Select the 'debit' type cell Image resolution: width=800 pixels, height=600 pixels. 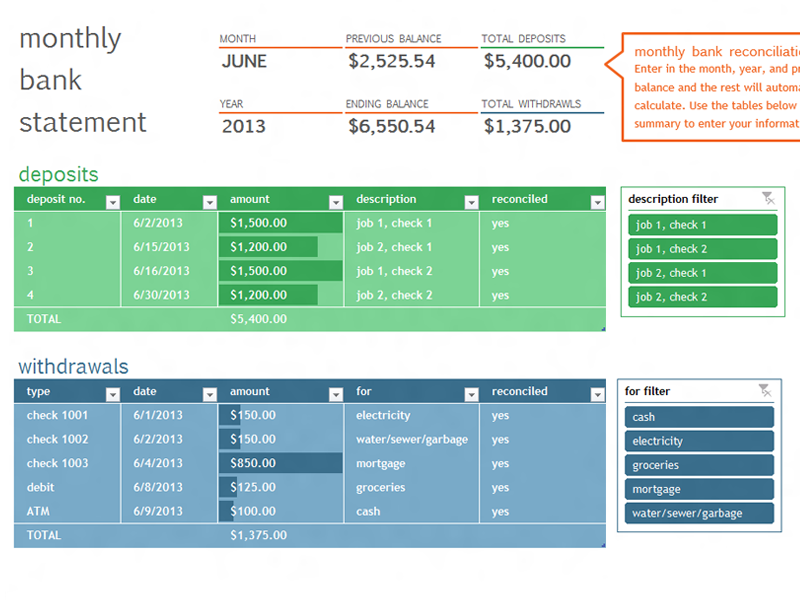pyautogui.click(x=67, y=487)
